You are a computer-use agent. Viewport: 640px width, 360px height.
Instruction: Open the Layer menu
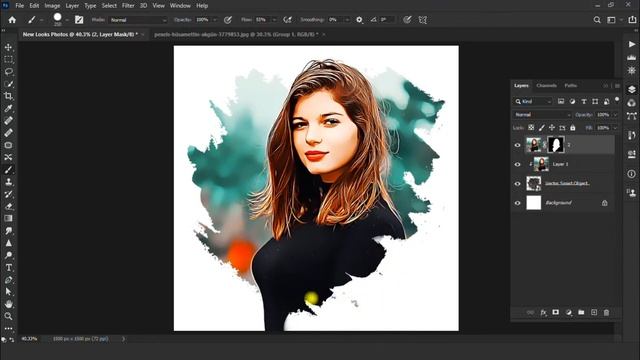(x=72, y=6)
